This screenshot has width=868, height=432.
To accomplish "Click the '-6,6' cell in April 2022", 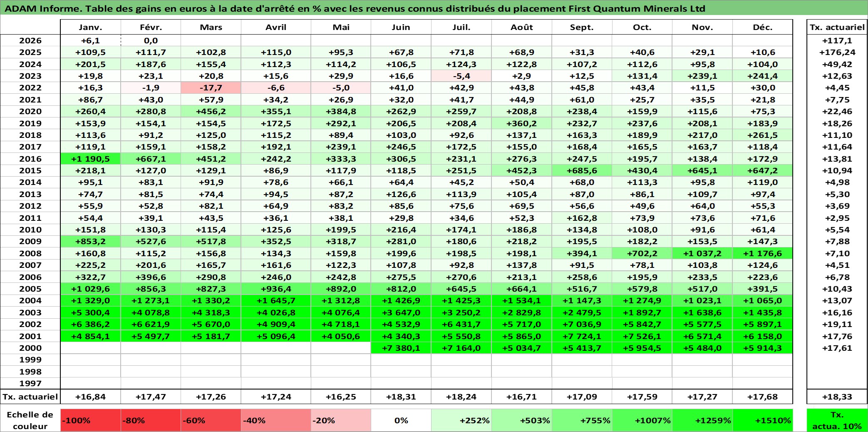I will coord(276,87).
